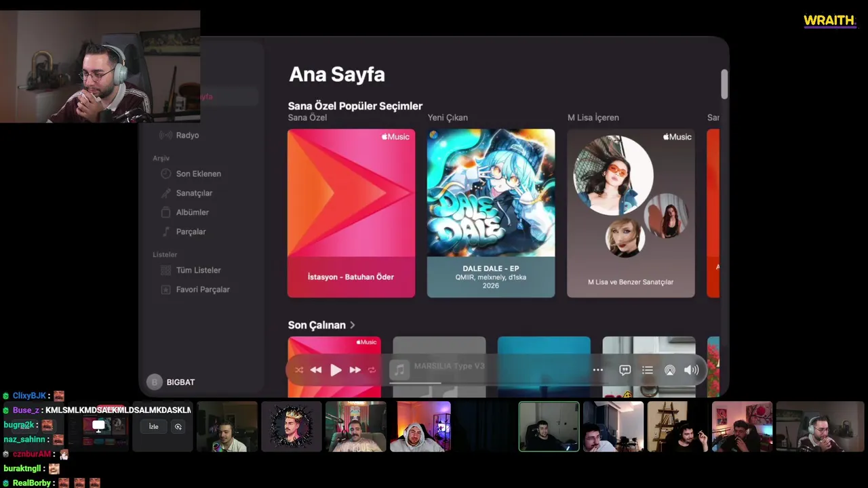Click the İzle button in call strip
868x488 pixels.
pyautogui.click(x=154, y=426)
